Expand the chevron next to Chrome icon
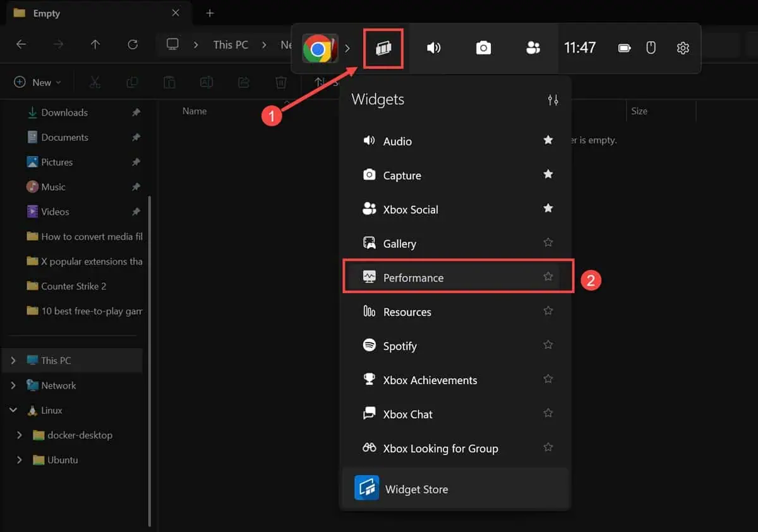758x532 pixels. 347,49
